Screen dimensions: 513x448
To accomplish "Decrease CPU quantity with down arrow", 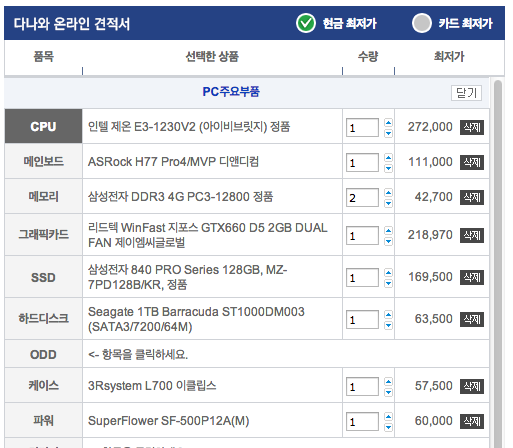I will tap(388, 133).
